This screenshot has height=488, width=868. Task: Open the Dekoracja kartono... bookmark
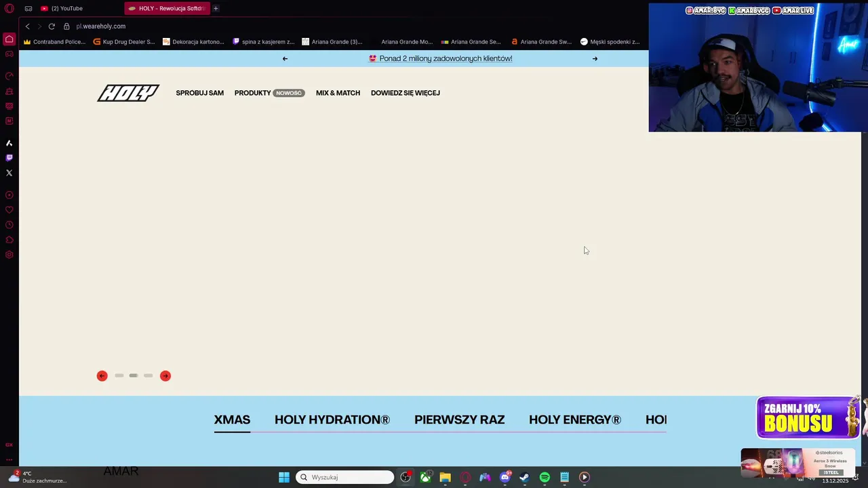tap(194, 41)
